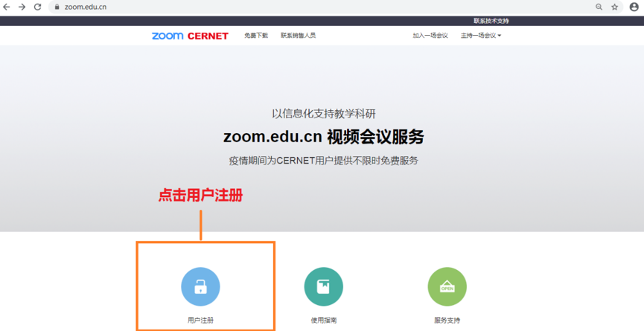Screen dimensions: 644x331
Task: Open the 使用指南 text link
Action: tap(323, 321)
